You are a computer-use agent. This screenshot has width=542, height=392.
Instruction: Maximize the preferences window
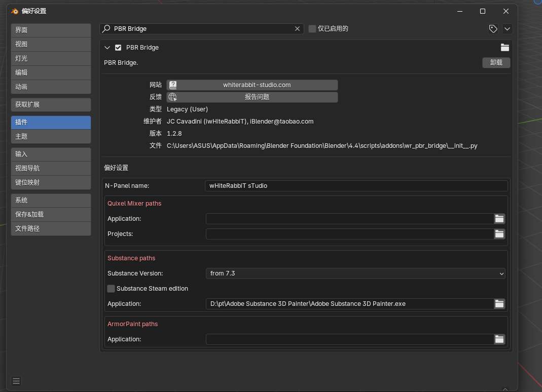483,11
